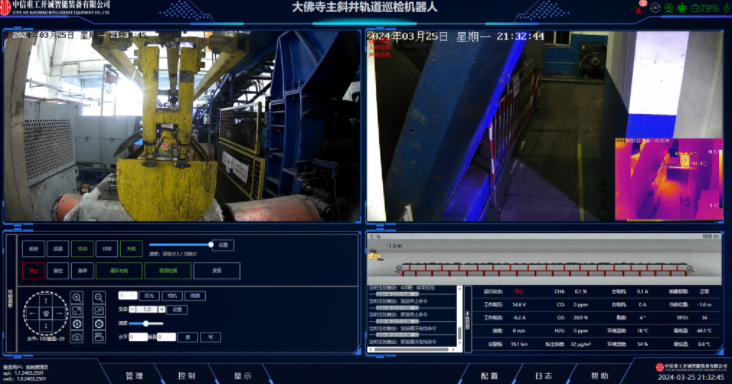Click the zoom-out magnifier icon
Screen dimensions: 732x384
coord(99,298)
